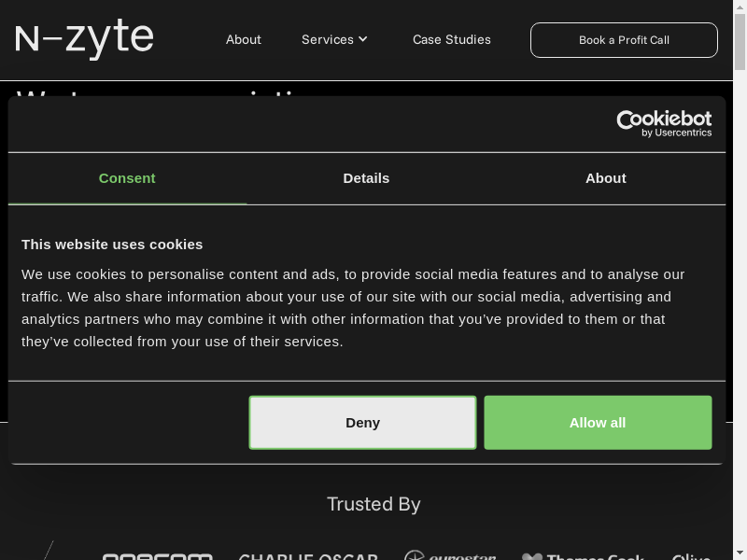747x560 pixels.
Task: Click the Eurostar logo under Trusted By
Action: point(450,556)
